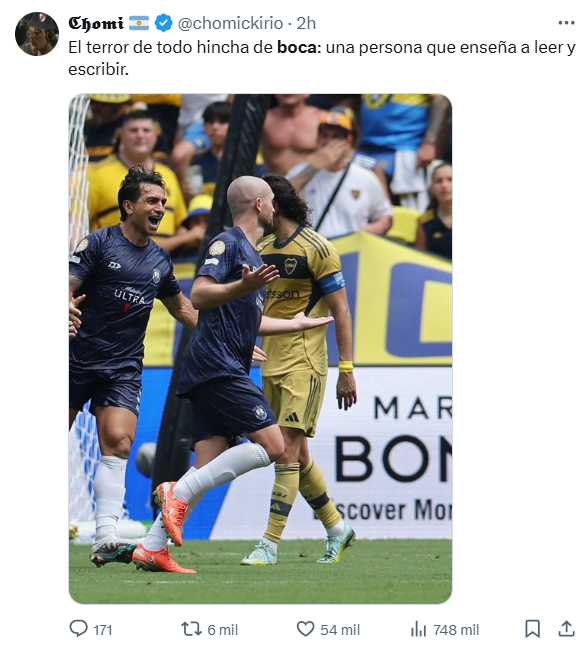The width and height of the screenshot is (587, 647).
Task: Bookmark this tweet
Action: tap(533, 629)
